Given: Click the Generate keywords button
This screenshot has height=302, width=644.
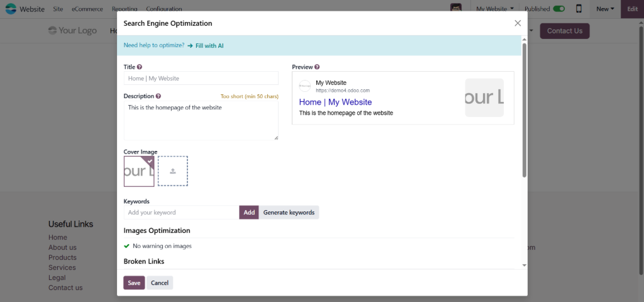Looking at the screenshot, I should 289,213.
